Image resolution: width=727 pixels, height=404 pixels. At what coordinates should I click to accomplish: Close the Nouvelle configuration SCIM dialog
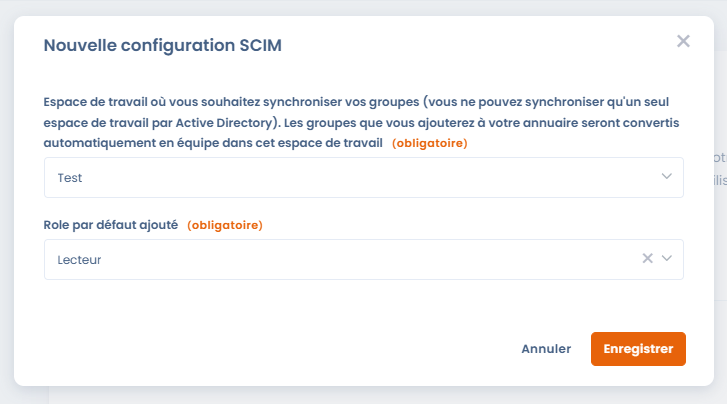pyautogui.click(x=683, y=42)
